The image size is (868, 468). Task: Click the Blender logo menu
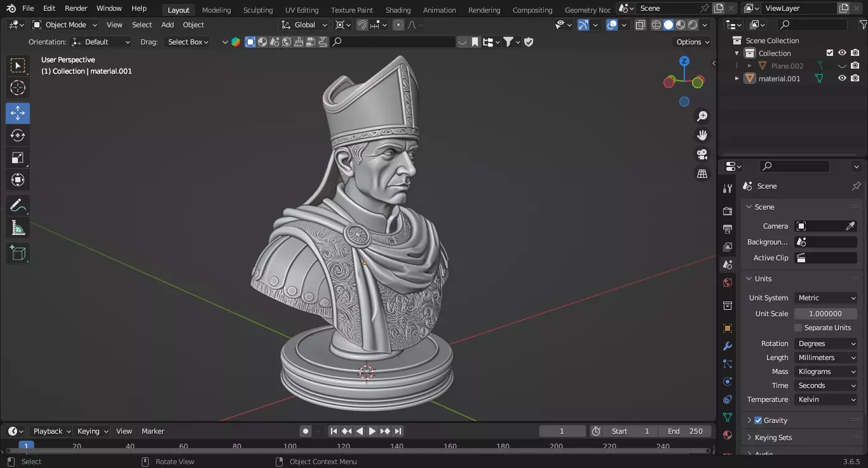[x=11, y=8]
